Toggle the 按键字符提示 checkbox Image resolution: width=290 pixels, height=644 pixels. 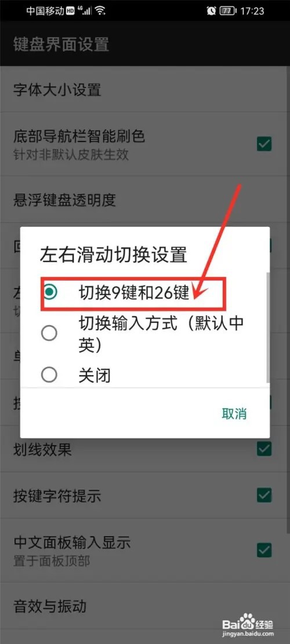point(264,495)
